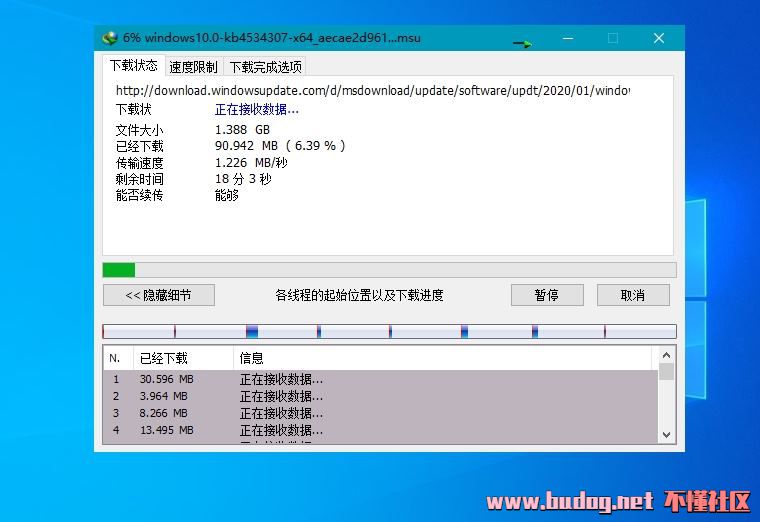Open the 下载完成选项 tab
The width and height of the screenshot is (760, 522).
point(265,67)
